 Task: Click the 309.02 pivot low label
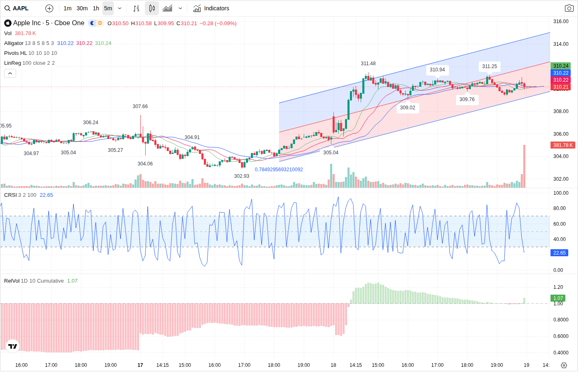click(x=407, y=108)
